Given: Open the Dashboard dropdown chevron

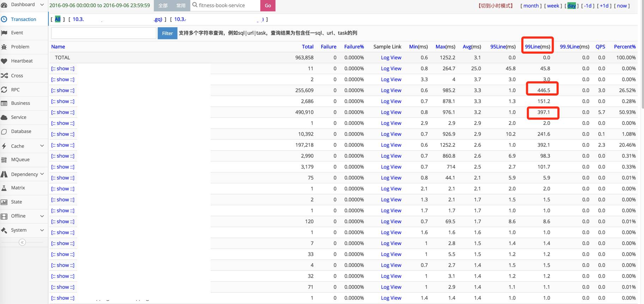Looking at the screenshot, I should tap(42, 5).
